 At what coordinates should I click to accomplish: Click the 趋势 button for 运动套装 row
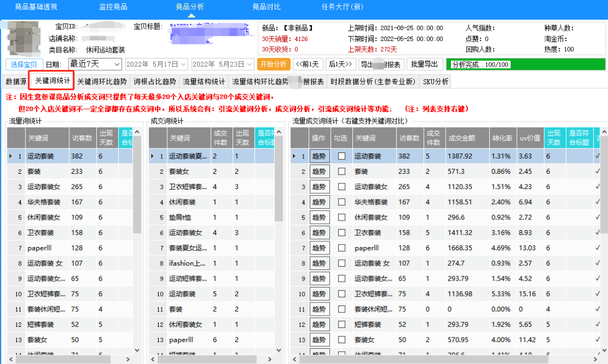point(319,156)
